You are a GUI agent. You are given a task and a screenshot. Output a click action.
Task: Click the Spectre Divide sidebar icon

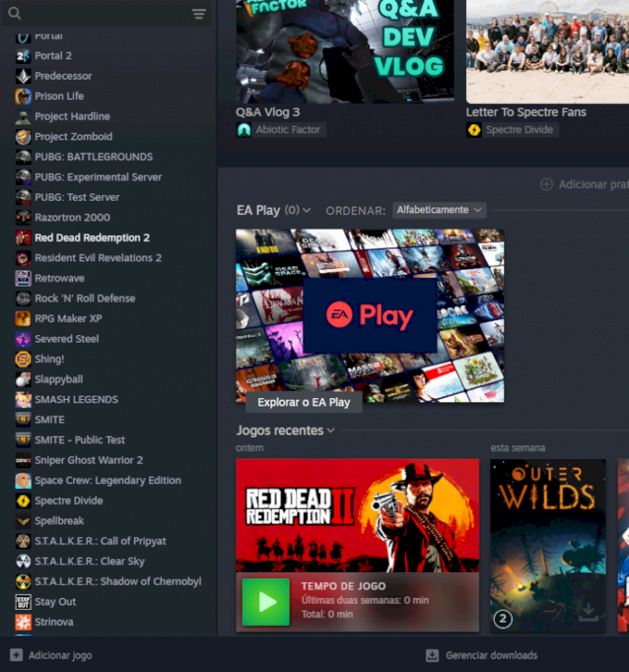(24, 501)
